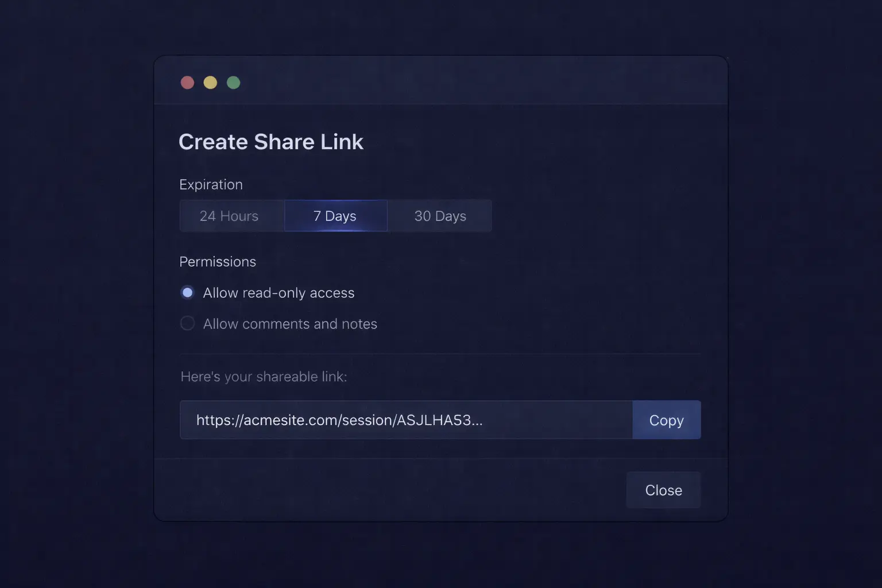
Task: Click the Here's your shareable link label
Action: [x=264, y=377]
